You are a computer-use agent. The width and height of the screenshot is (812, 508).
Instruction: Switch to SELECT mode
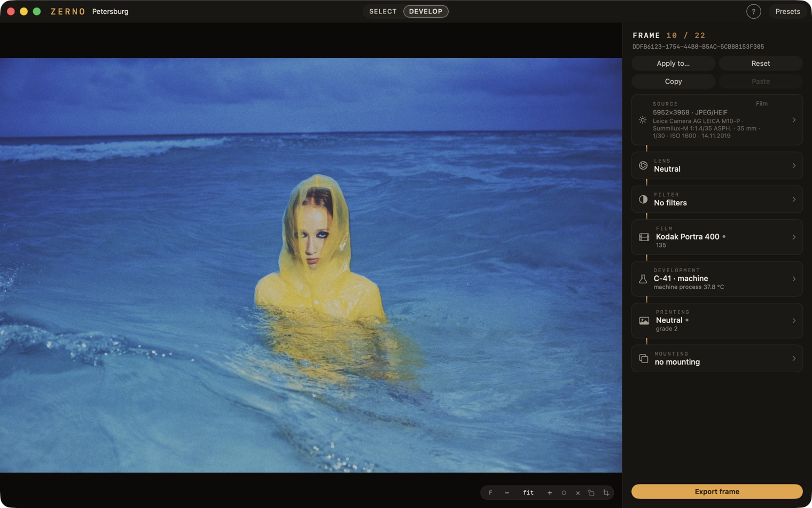(x=382, y=11)
